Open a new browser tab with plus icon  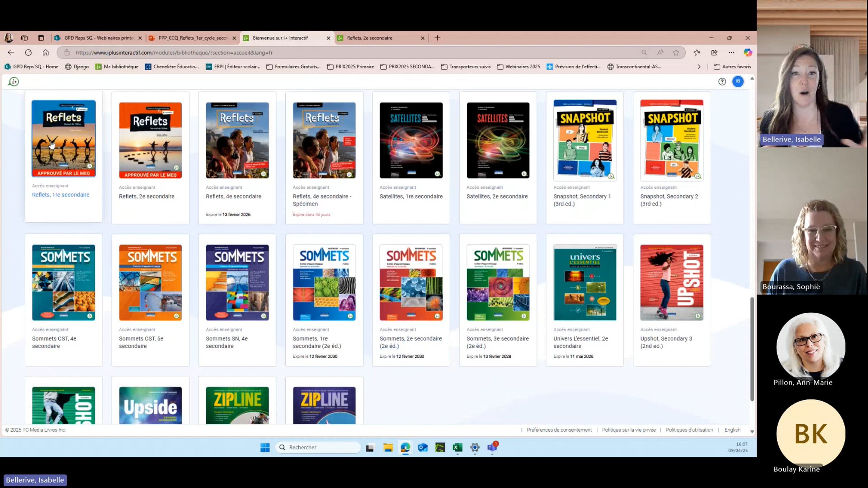[437, 38]
